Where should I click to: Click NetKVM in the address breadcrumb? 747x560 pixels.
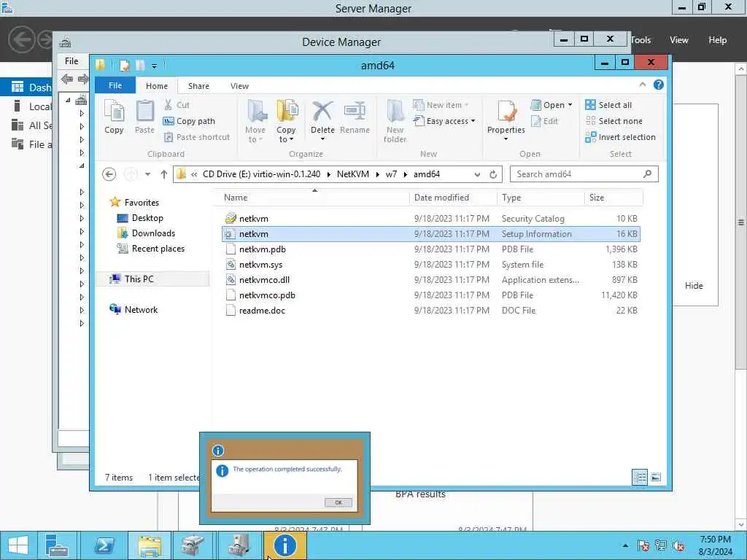coord(353,174)
